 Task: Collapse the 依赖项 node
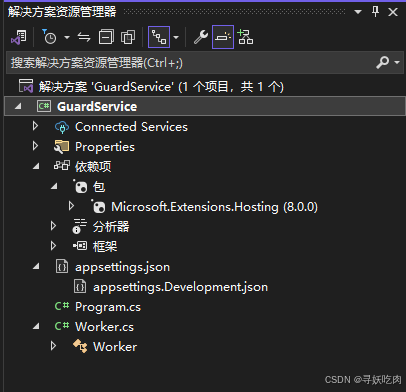(36, 166)
